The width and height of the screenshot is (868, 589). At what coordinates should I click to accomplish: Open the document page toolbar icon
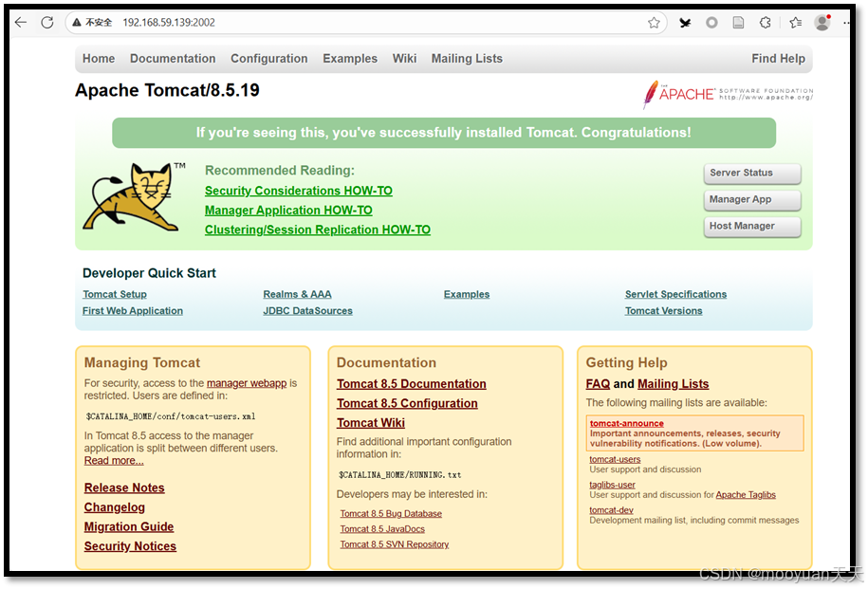738,23
